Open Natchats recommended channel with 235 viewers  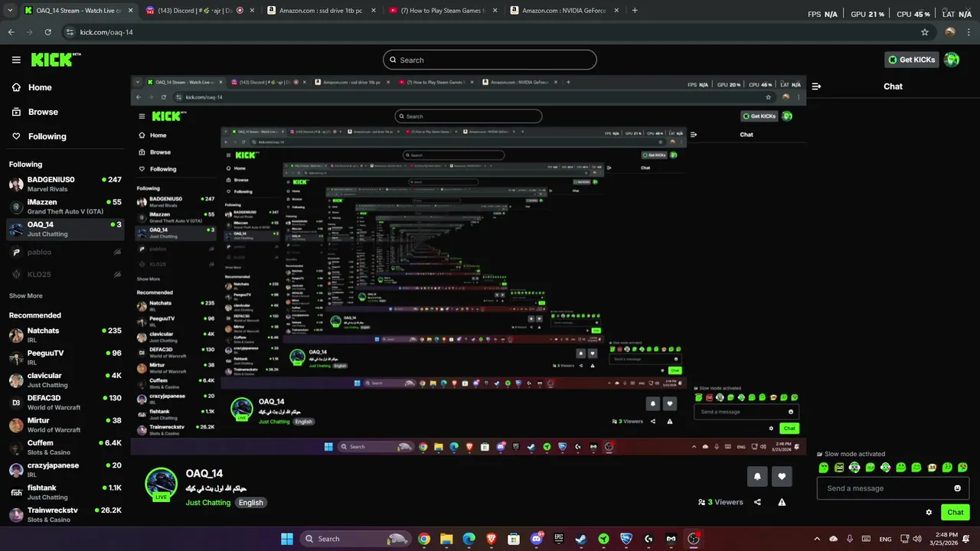pos(65,335)
